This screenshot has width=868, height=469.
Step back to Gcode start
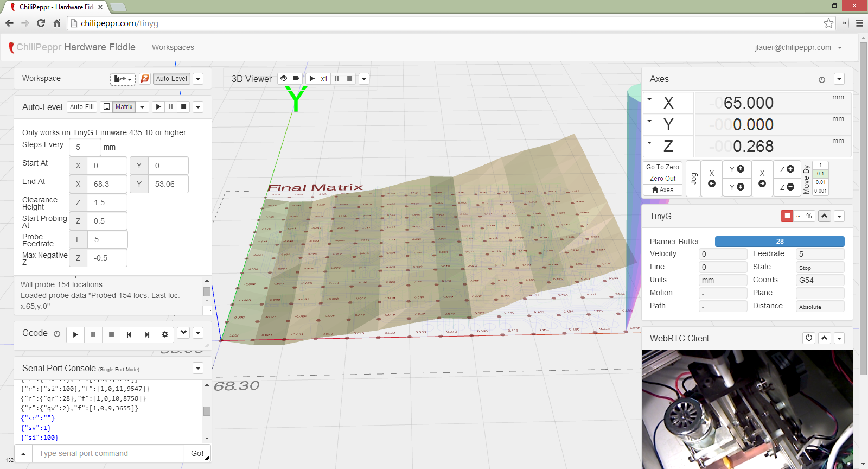point(129,334)
